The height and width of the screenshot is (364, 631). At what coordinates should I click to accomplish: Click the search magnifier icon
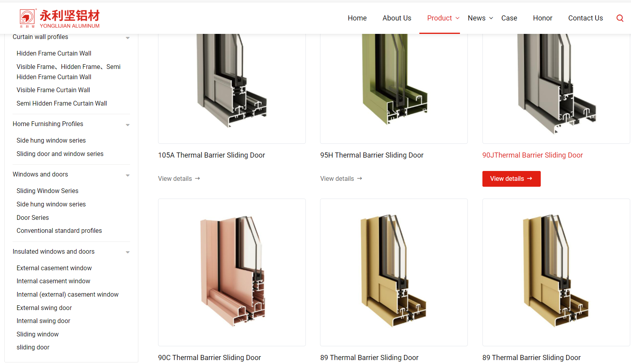pyautogui.click(x=620, y=18)
